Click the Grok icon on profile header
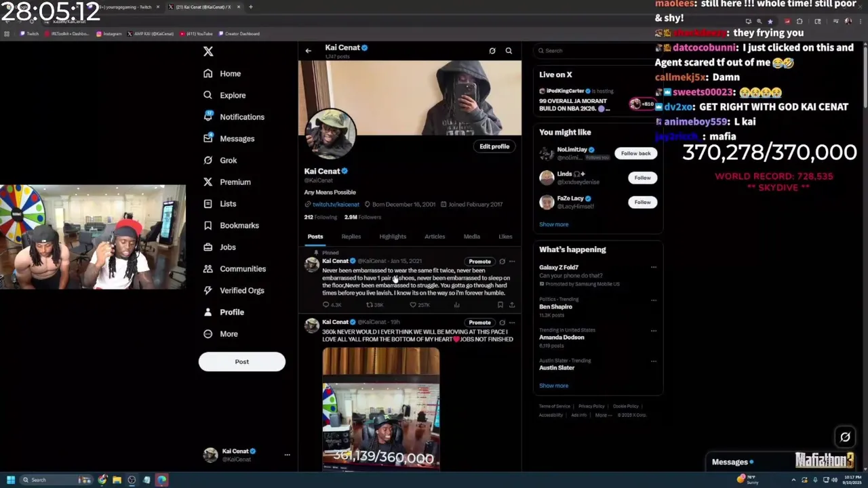The image size is (868, 488). click(x=492, y=51)
